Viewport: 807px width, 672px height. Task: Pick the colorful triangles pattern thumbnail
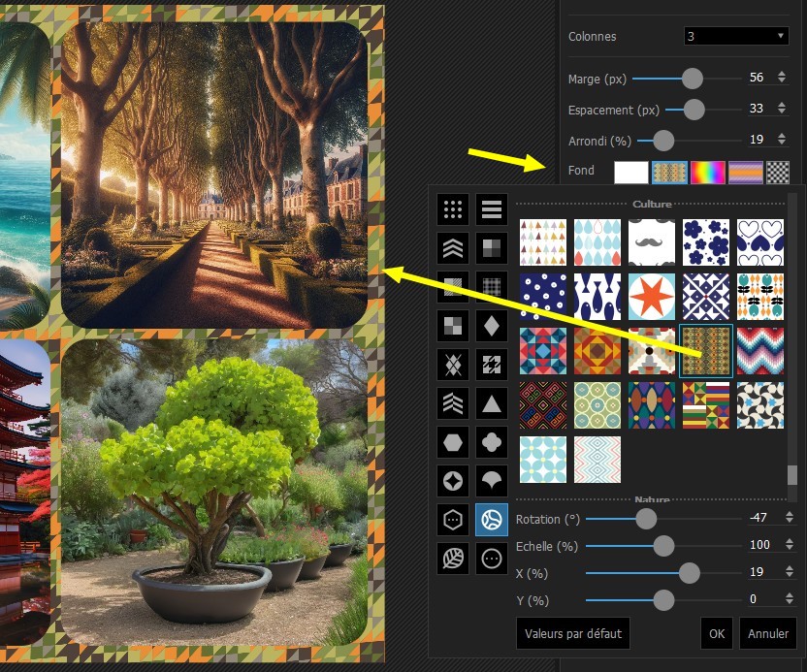coord(543,242)
